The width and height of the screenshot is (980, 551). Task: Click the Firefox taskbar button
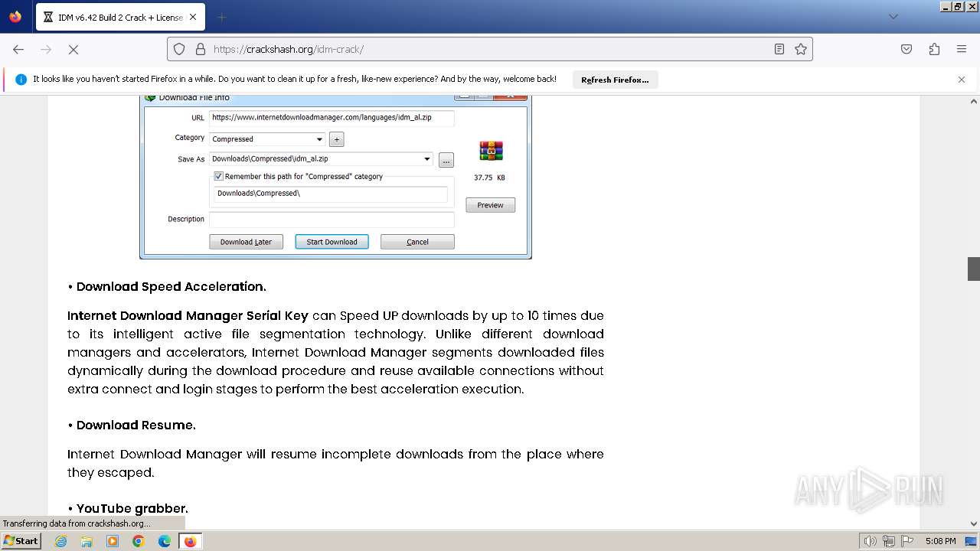pyautogui.click(x=190, y=541)
